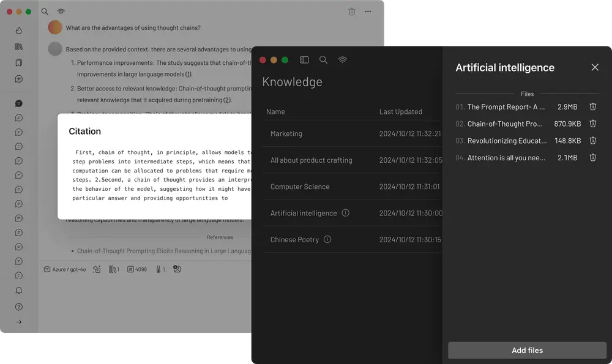The image size is (612, 364).
Task: Open three-dots more menu in chat header
Action: 368,12
